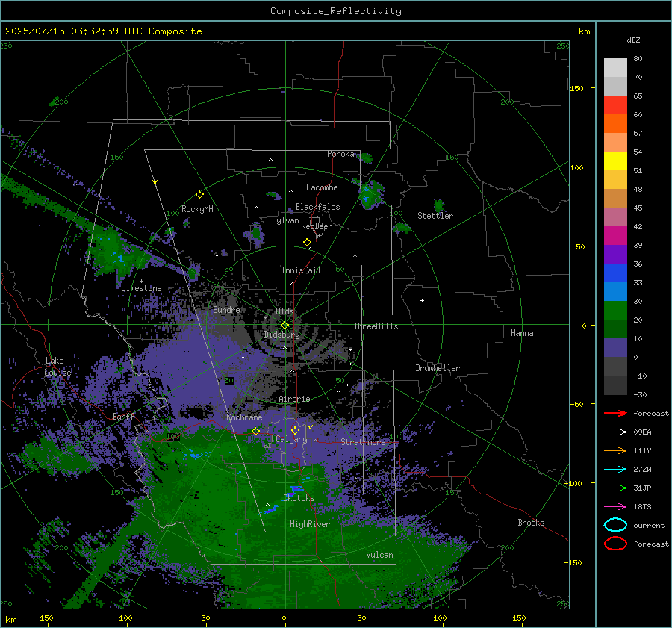Click the ThreeHills town label

(376, 326)
